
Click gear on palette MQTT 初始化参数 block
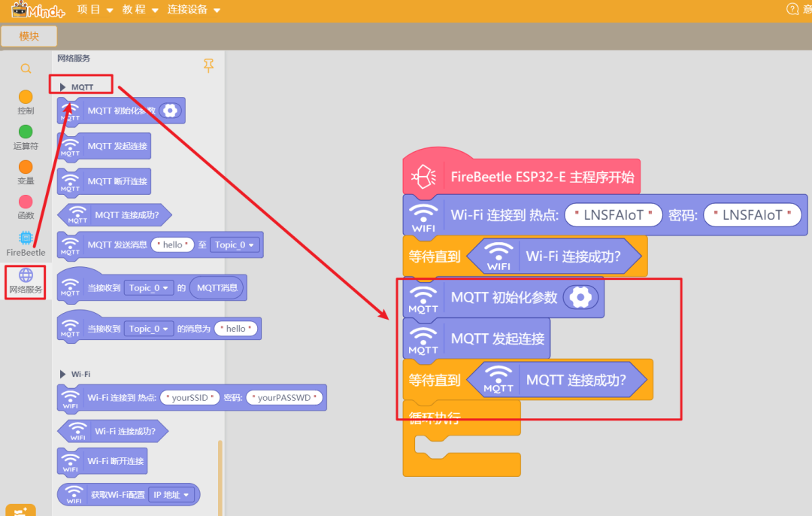pos(170,111)
